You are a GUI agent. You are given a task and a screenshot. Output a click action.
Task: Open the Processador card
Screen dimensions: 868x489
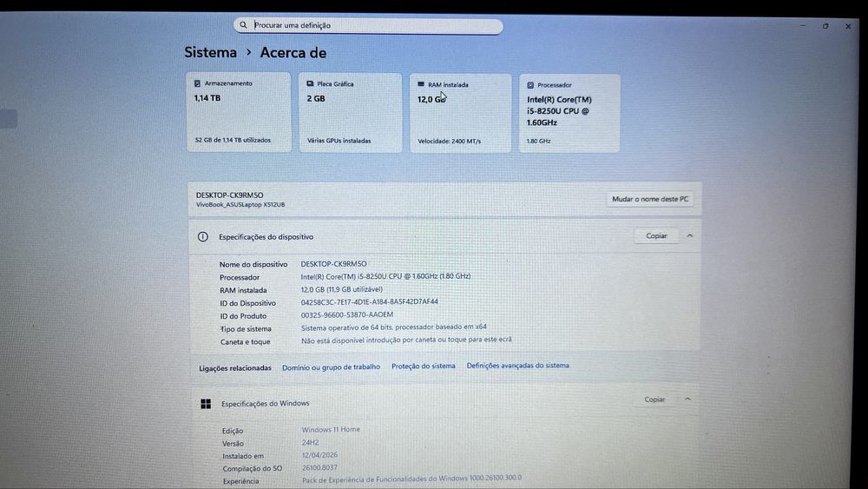click(569, 114)
